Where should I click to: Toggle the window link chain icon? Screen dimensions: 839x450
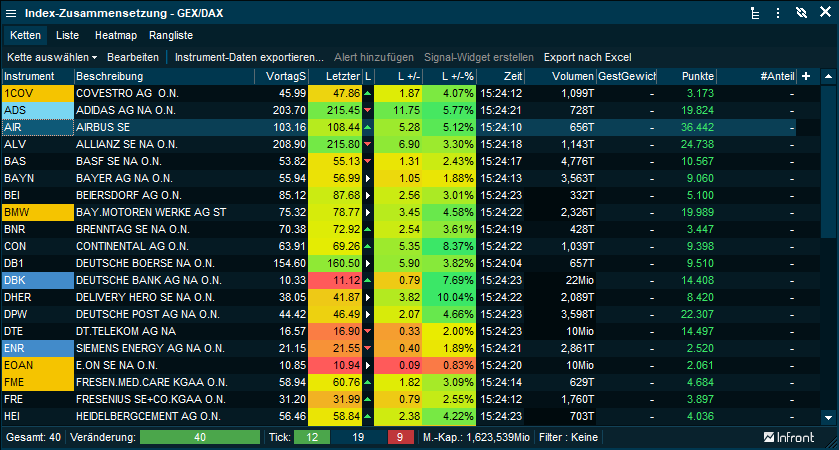(801, 13)
